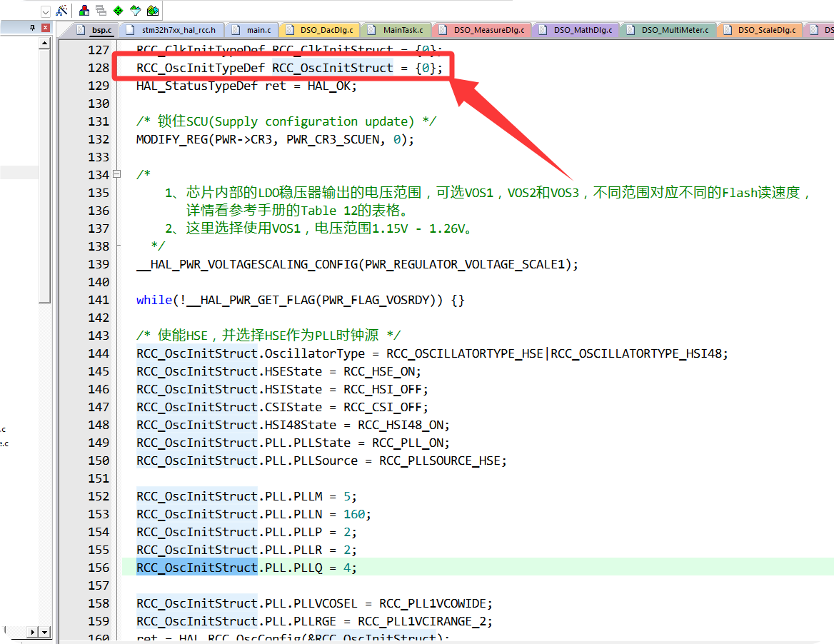Pin the project panel with pushpin icon
Screen dimensions: 834x644
[x=32, y=28]
